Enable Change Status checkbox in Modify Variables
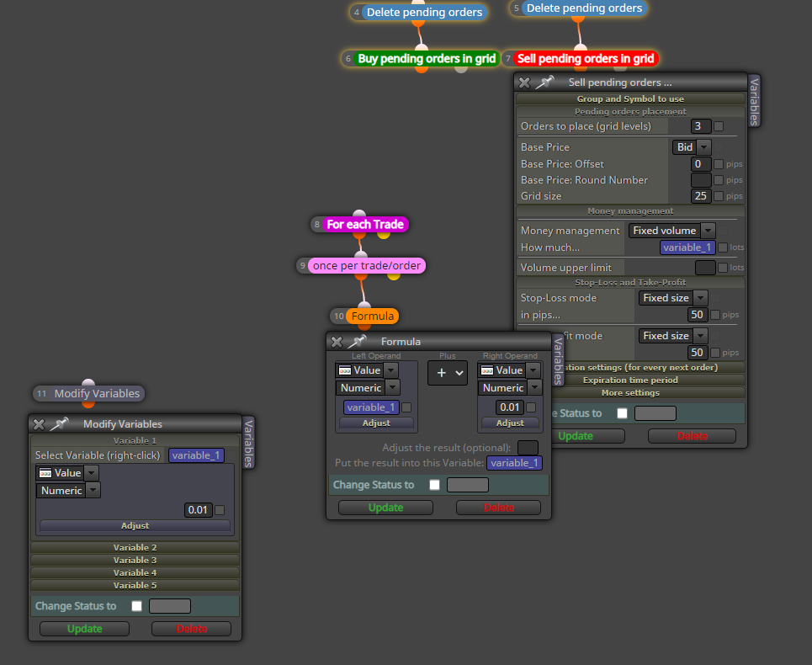The height and width of the screenshot is (665, 812). (x=136, y=606)
